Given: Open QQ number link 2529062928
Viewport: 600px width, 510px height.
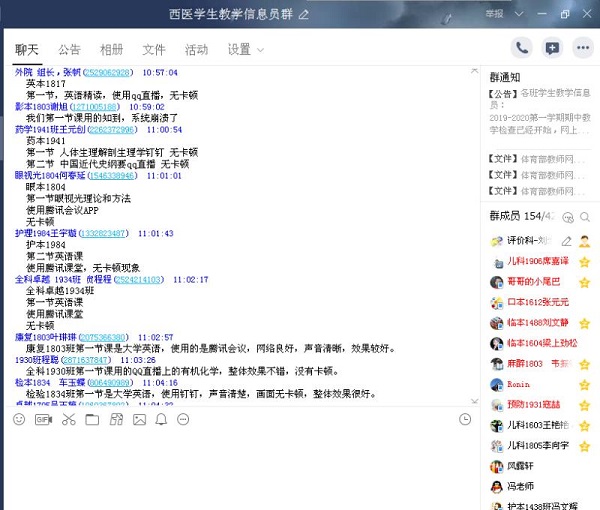Looking at the screenshot, I should [121, 73].
